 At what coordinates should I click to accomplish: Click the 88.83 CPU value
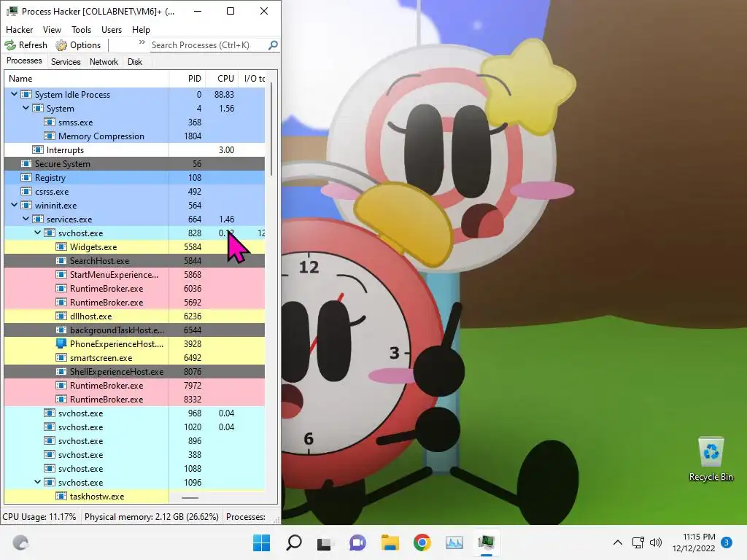coord(224,94)
